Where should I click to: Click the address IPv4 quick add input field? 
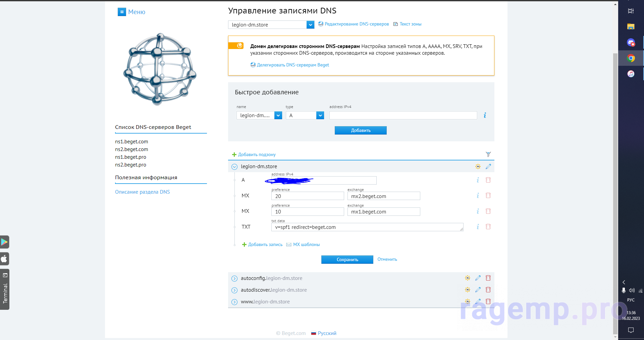pyautogui.click(x=403, y=115)
